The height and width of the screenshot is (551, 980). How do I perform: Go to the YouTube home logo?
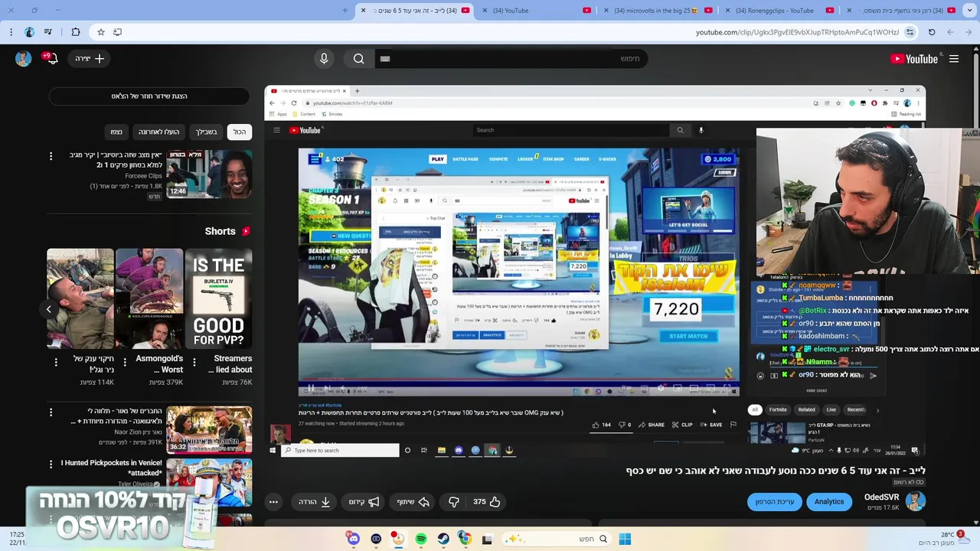pyautogui.click(x=914, y=59)
